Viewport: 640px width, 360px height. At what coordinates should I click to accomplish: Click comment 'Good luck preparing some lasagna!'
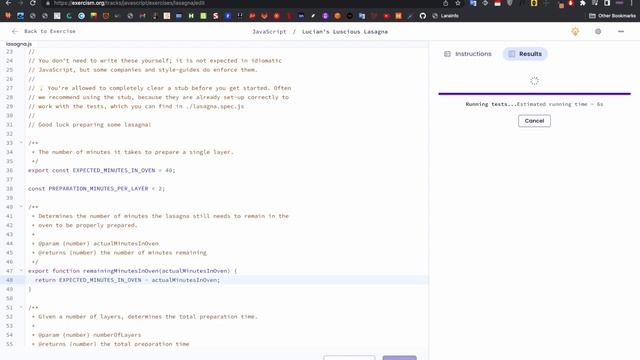click(90, 124)
